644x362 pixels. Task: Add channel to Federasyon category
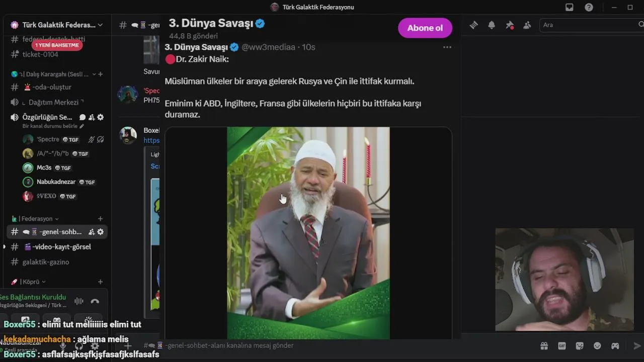101,219
